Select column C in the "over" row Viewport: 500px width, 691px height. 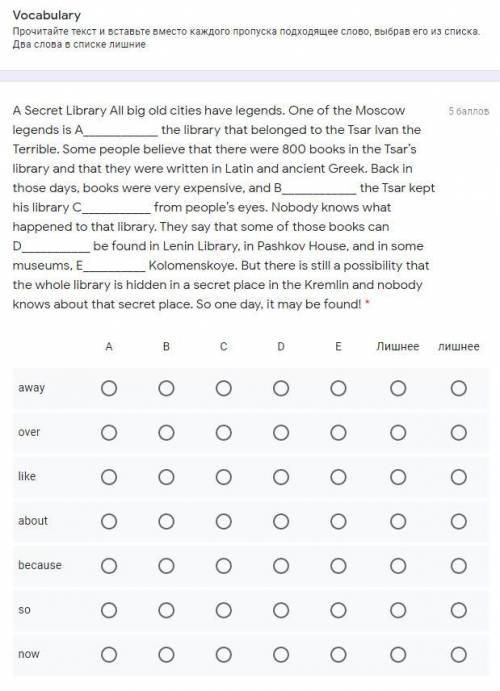pos(223,433)
